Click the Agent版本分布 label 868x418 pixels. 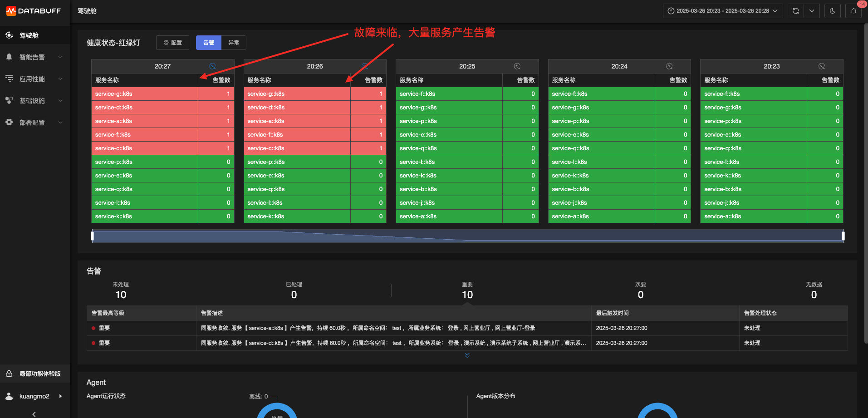click(495, 396)
